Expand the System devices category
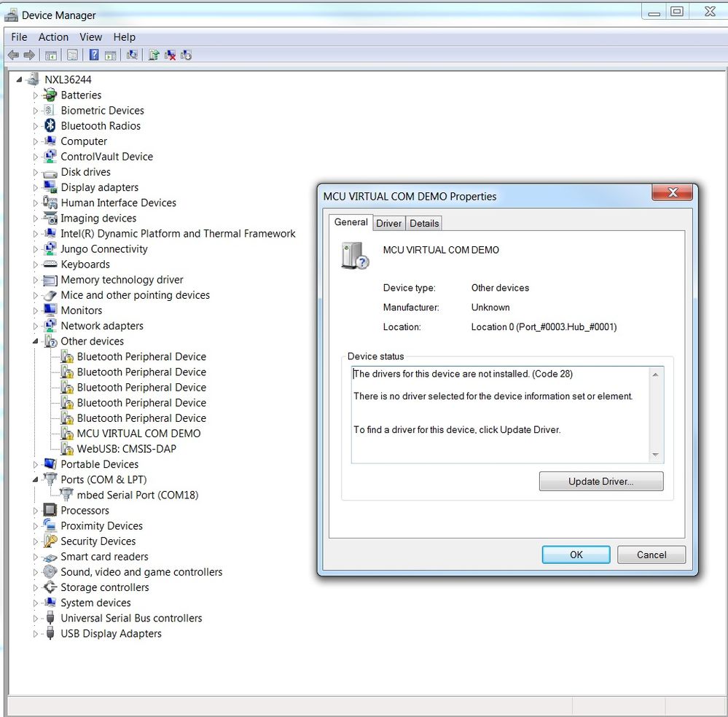The height and width of the screenshot is (717, 728). (x=35, y=603)
